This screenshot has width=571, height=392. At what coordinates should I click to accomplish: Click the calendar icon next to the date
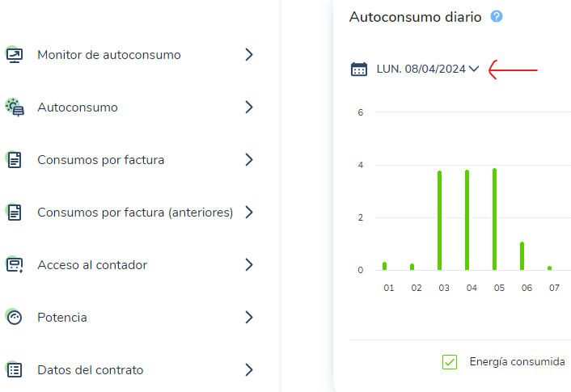click(x=359, y=69)
